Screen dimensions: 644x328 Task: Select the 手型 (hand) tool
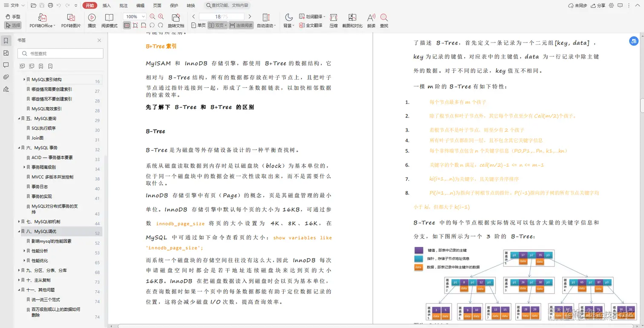13,16
